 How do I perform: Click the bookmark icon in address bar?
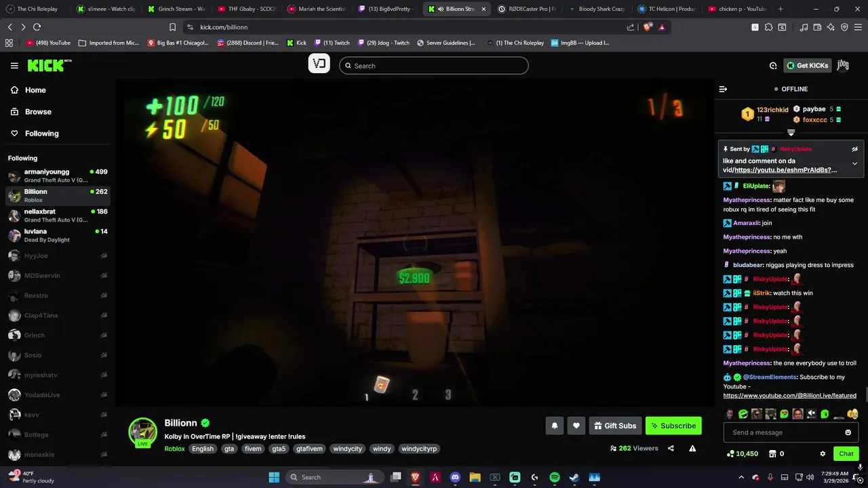[172, 27]
